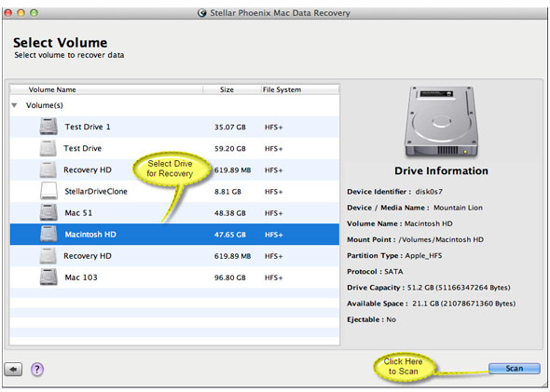Select the Mac 103 volume name

tap(81, 277)
